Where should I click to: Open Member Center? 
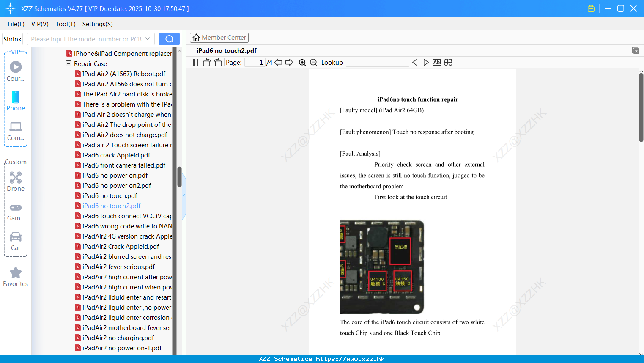click(x=219, y=38)
